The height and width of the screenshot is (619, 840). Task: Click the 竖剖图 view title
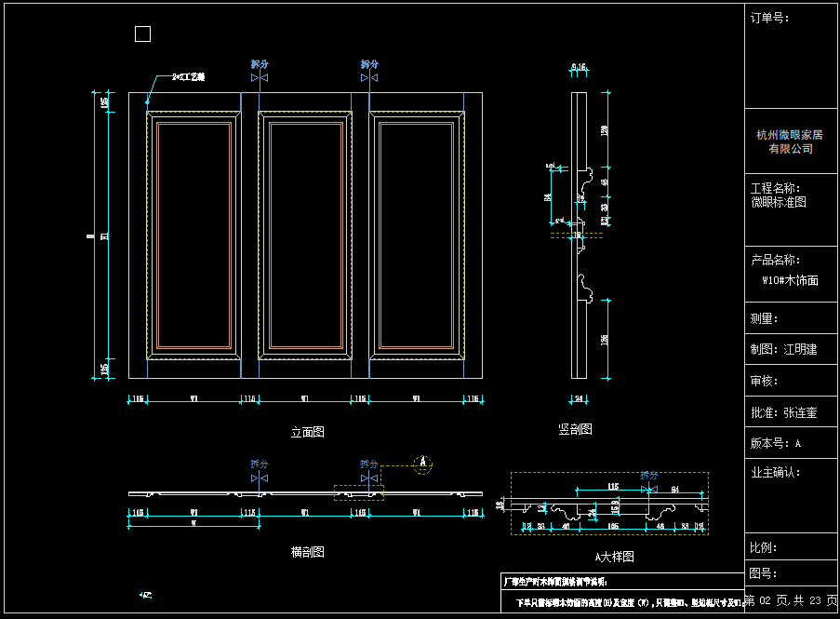click(575, 429)
